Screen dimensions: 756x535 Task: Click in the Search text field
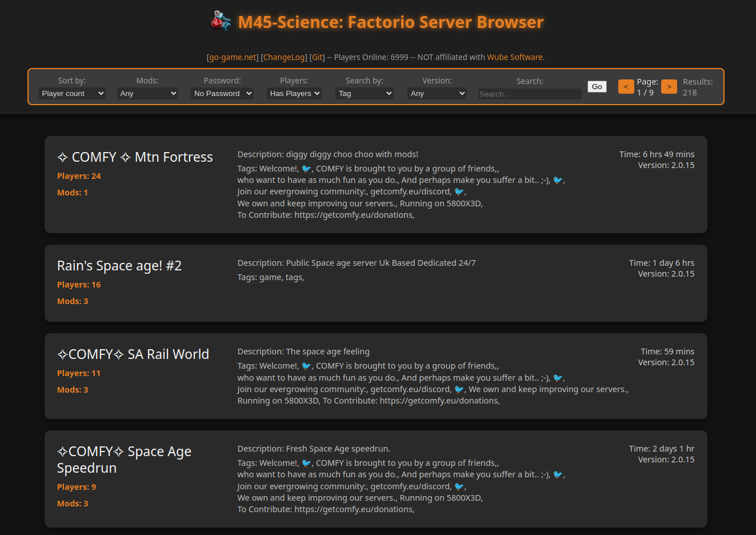click(x=529, y=94)
